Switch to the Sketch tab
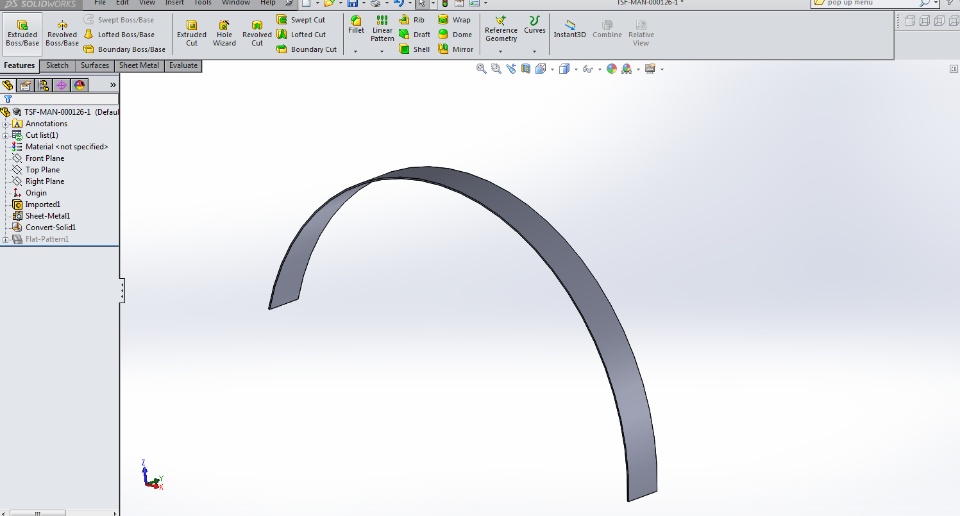Image resolution: width=960 pixels, height=516 pixels. (x=58, y=65)
